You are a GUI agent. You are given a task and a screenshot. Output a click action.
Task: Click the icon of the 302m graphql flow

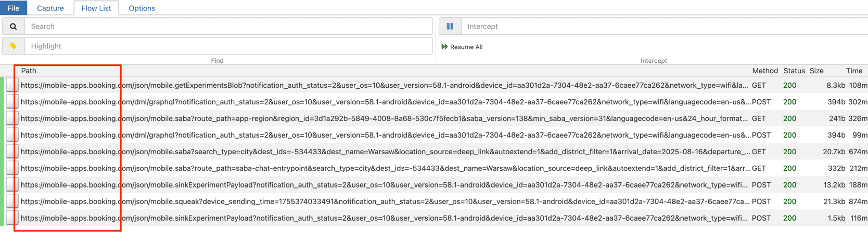click(x=12, y=102)
